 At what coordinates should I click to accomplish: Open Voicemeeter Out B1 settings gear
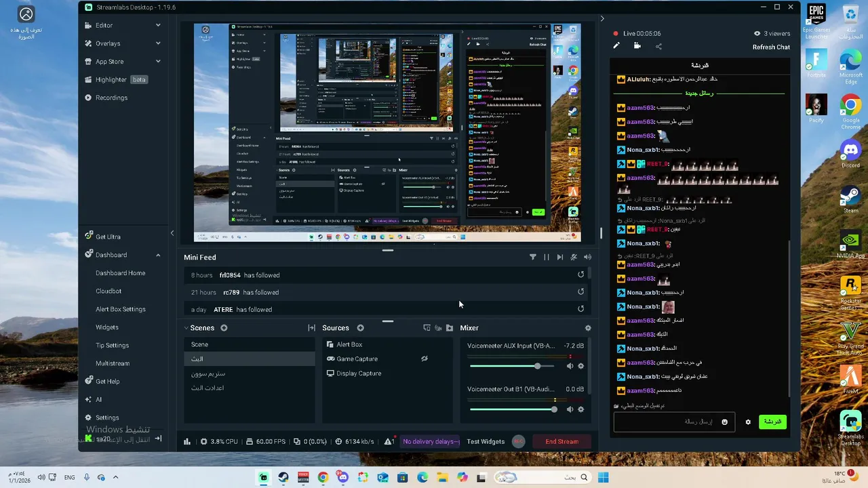click(580, 409)
